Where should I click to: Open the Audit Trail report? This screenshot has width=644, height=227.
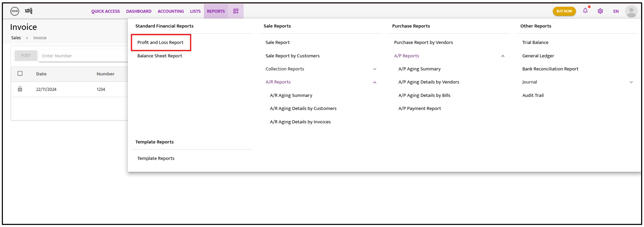click(x=533, y=95)
